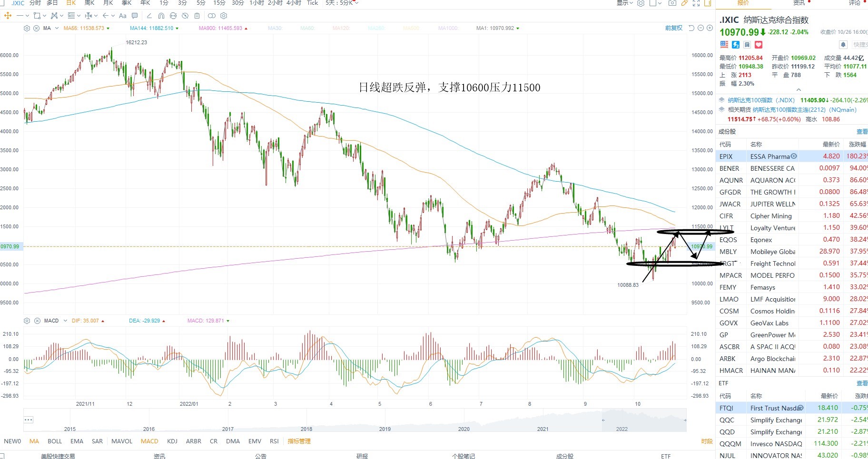Image resolution: width=868 pixels, height=459 pixels.
Task: Open the 资讯 news tab
Action: pyautogui.click(x=799, y=3)
